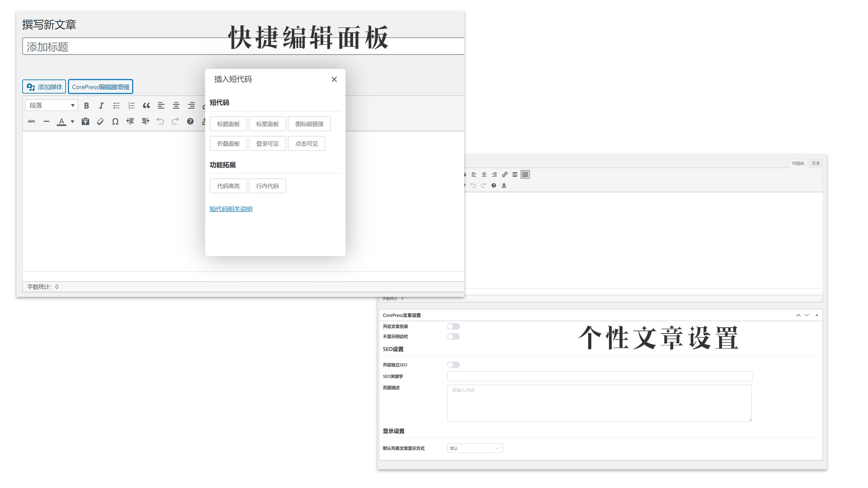Click the 添加标题 title field
Screen dimensions: 868x488
(x=243, y=47)
